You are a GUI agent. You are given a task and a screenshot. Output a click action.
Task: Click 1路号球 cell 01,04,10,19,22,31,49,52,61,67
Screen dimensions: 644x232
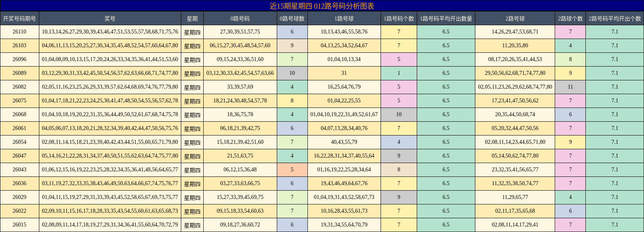[x=344, y=115]
